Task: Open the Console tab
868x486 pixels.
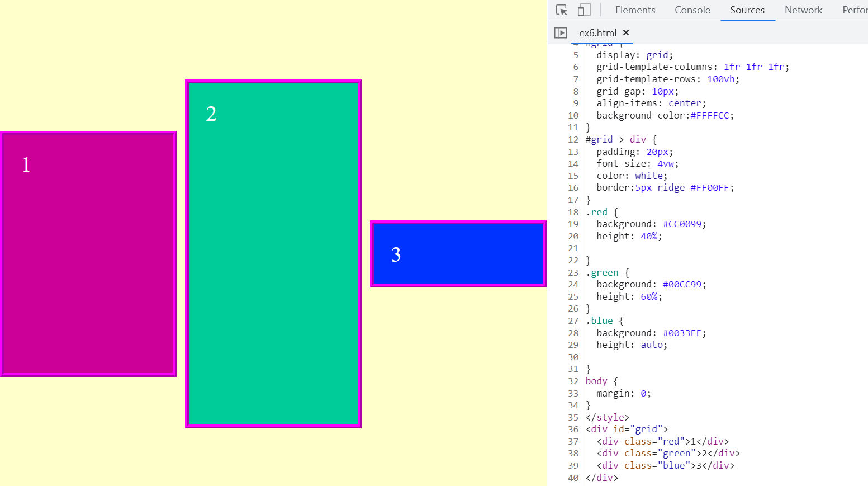Action: (x=692, y=10)
